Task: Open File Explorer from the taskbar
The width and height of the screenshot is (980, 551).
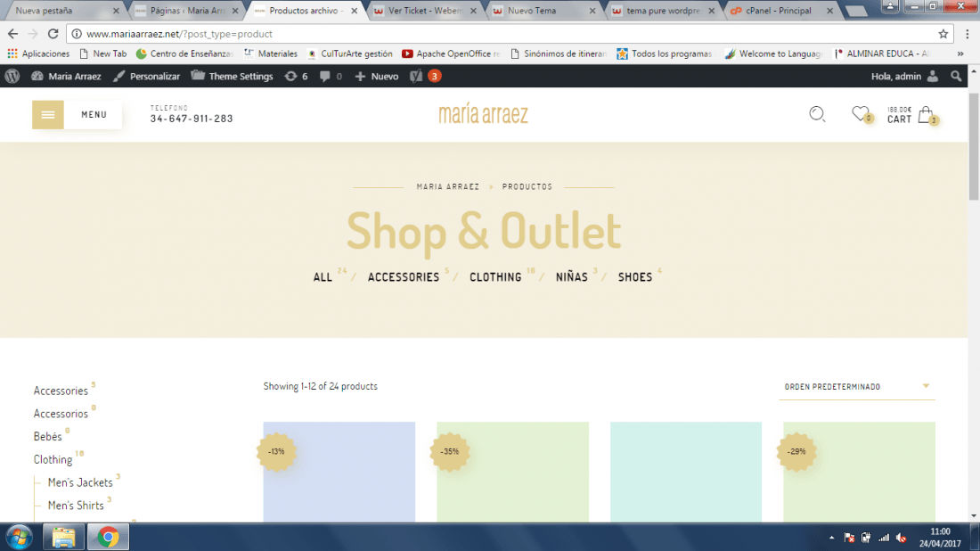Action: [64, 538]
